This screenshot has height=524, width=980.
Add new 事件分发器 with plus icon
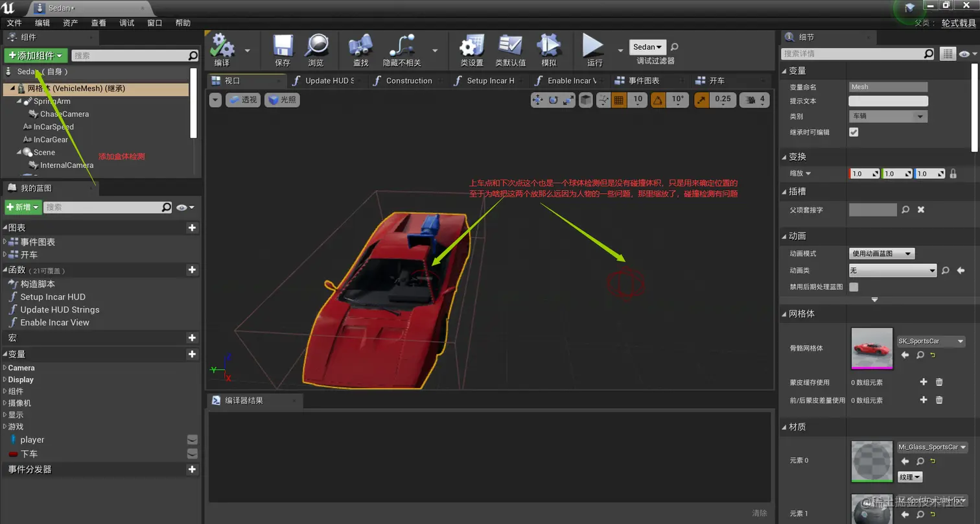[192, 469]
